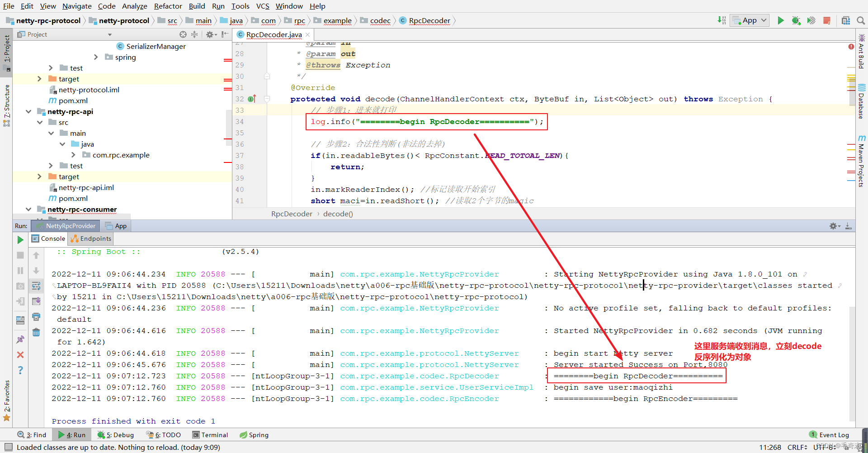Close the RpcDecoder.java tab
The height and width of the screenshot is (453, 868).
pos(308,34)
